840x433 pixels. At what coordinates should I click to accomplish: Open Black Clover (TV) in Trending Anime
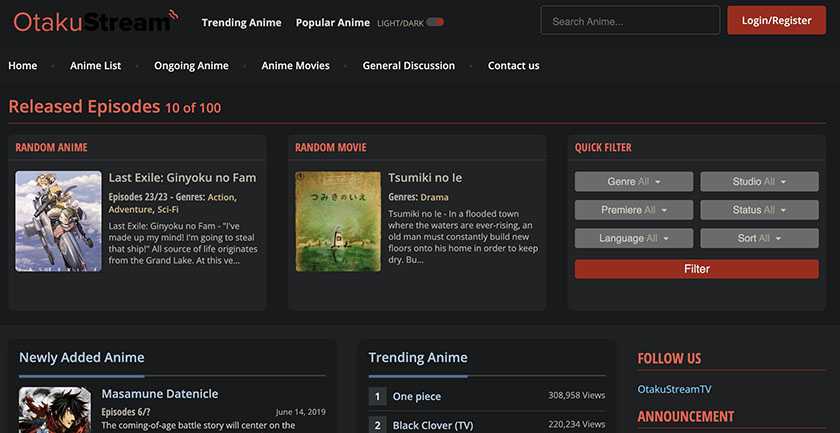coord(433,425)
